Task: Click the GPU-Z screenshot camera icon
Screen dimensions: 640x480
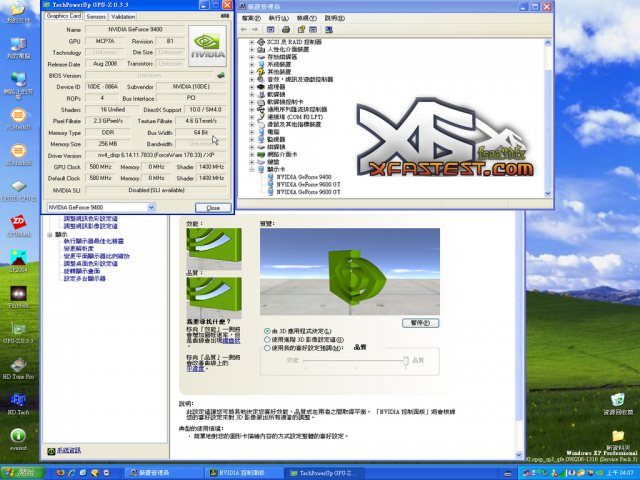Action: coord(225,16)
